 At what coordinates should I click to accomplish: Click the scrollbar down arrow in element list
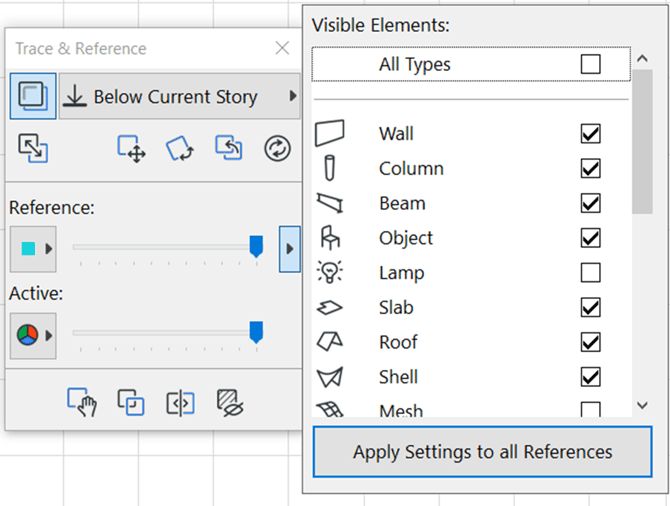point(643,405)
